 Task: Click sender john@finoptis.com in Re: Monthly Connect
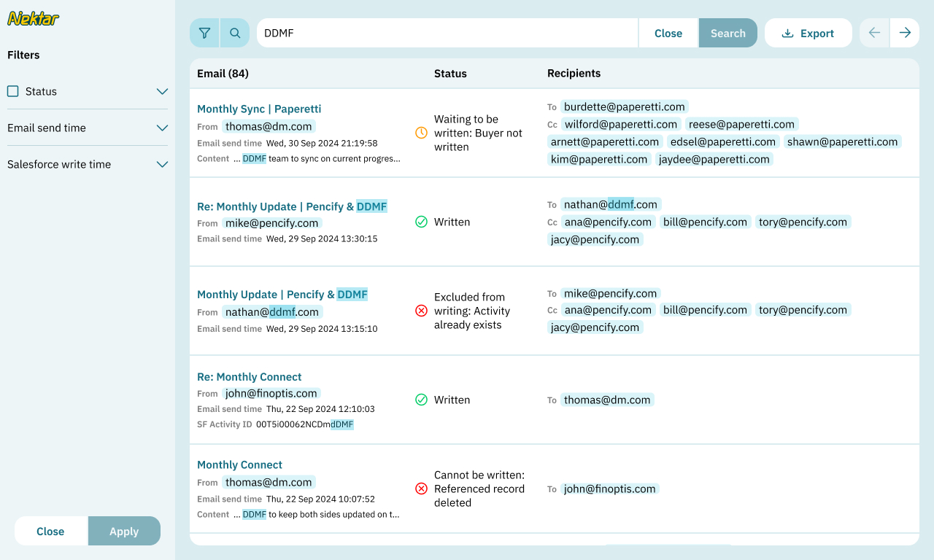pos(271,393)
